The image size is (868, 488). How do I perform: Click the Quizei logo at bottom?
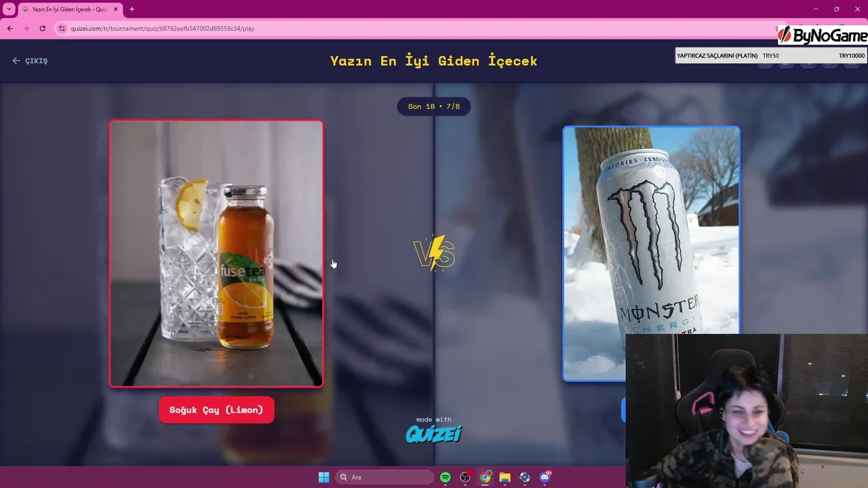(x=434, y=434)
